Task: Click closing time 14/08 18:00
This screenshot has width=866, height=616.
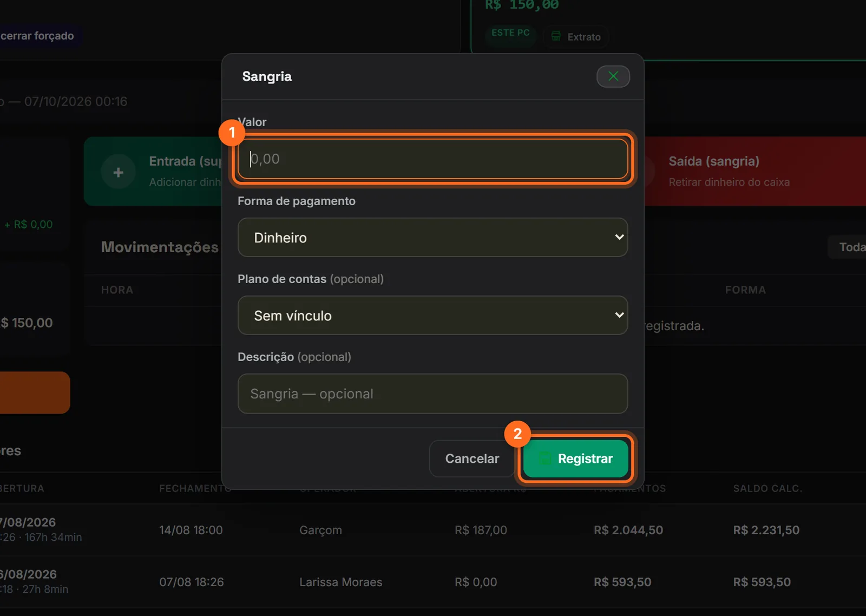Action: click(x=191, y=530)
